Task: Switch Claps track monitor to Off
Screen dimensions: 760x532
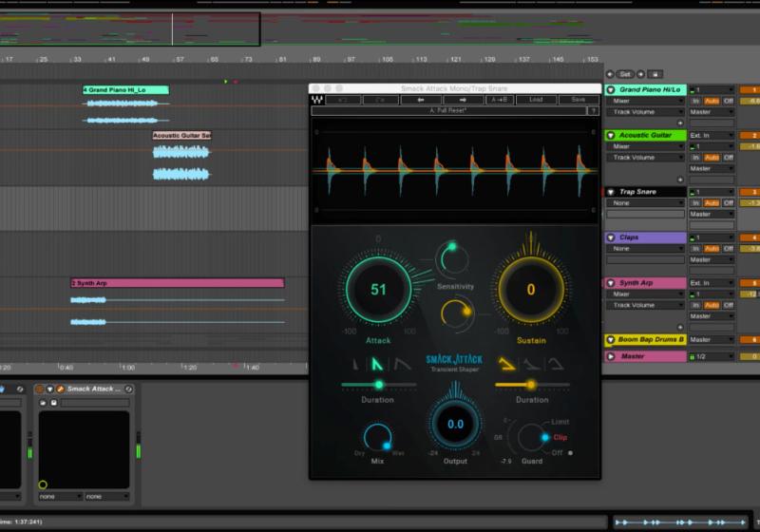Action: pos(729,248)
